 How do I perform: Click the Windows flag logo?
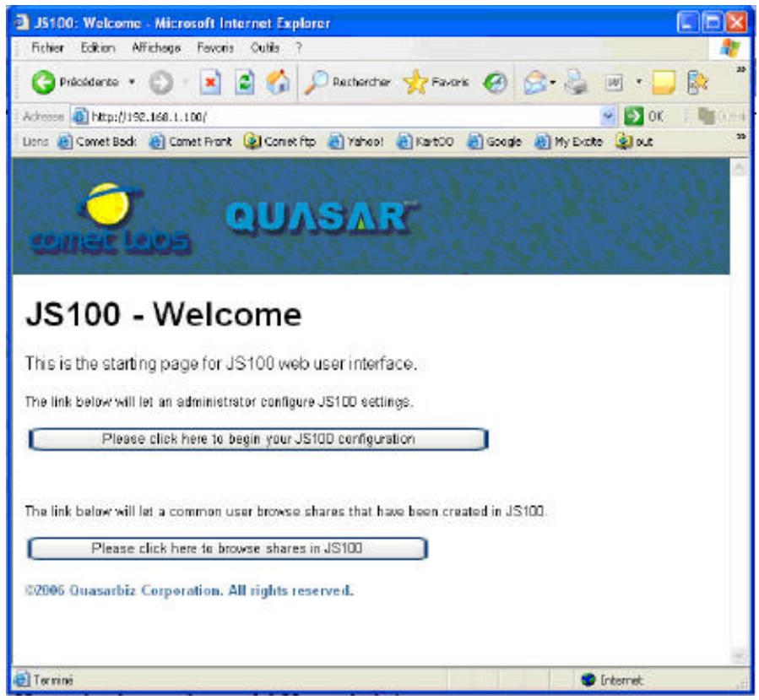pyautogui.click(x=730, y=48)
